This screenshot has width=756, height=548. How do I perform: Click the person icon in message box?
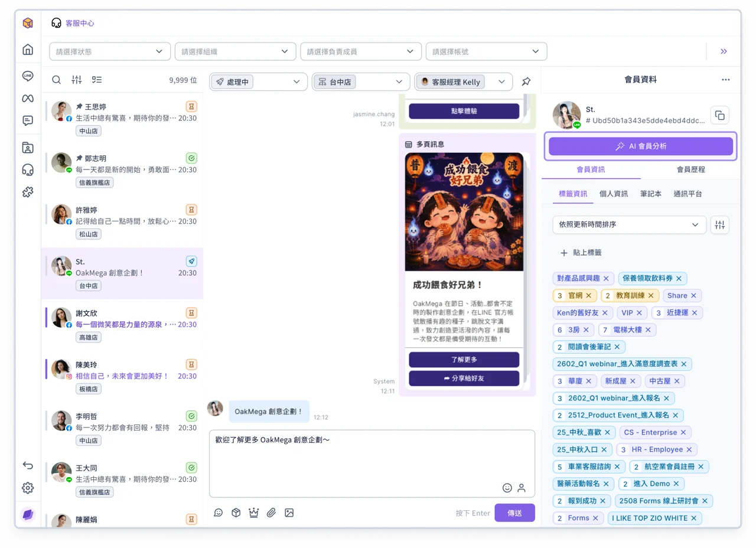[522, 488]
